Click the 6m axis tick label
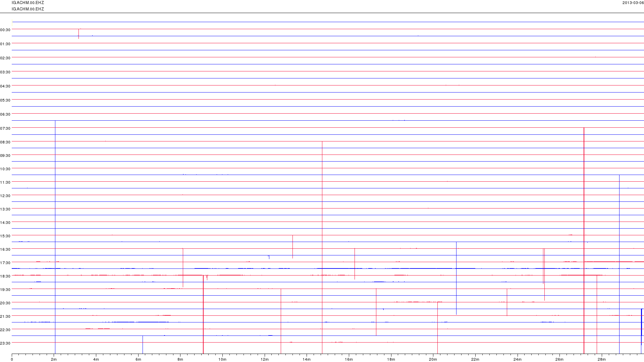644x362 pixels. (x=139, y=360)
